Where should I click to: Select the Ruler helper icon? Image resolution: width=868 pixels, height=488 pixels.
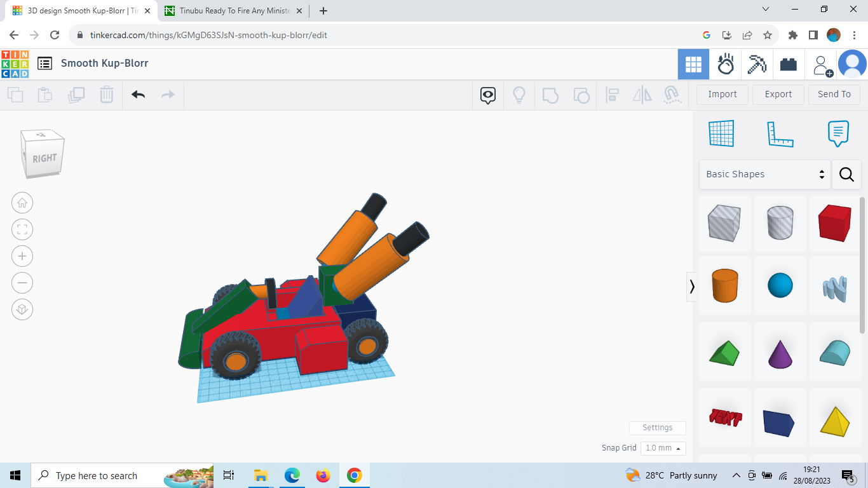(780, 133)
